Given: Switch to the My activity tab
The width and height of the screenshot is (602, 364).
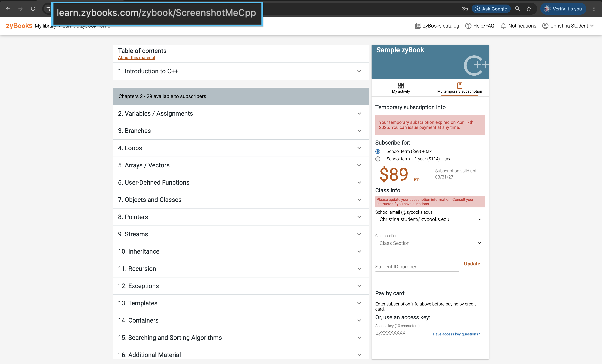Looking at the screenshot, I should pyautogui.click(x=401, y=88).
